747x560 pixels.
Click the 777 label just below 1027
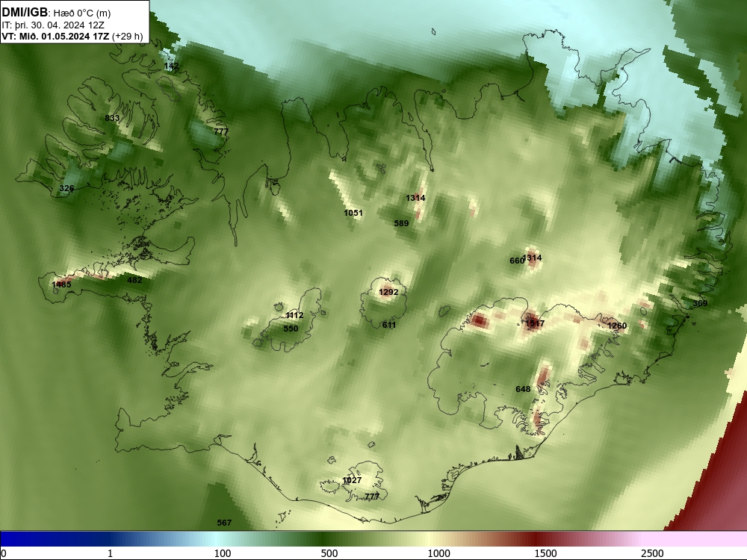[371, 497]
